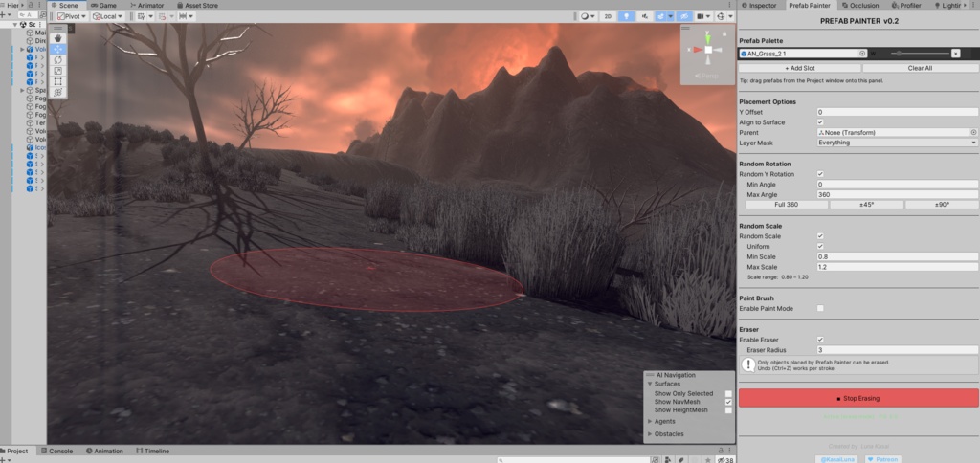Click the Max Scale field
The image size is (980, 463).
coord(898,267)
